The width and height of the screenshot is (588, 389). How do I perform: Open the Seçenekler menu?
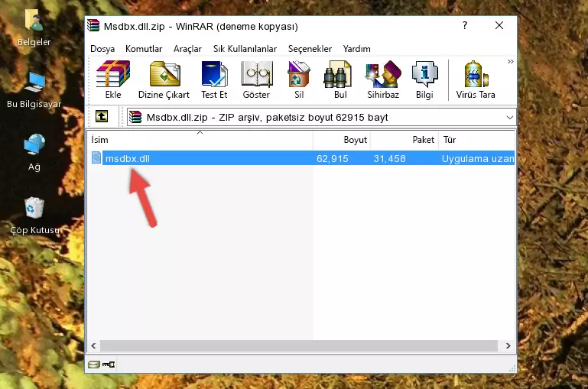pyautogui.click(x=310, y=49)
